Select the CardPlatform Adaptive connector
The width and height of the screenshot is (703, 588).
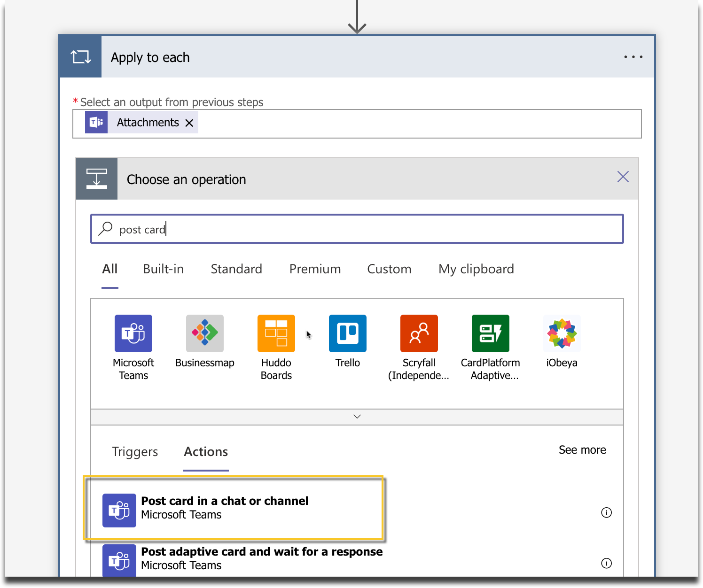click(491, 348)
